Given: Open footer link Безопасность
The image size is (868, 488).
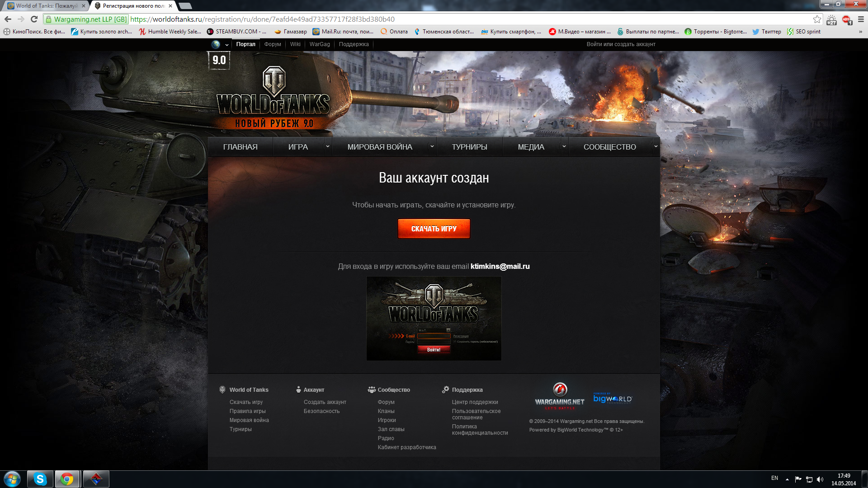Looking at the screenshot, I should tap(321, 411).
